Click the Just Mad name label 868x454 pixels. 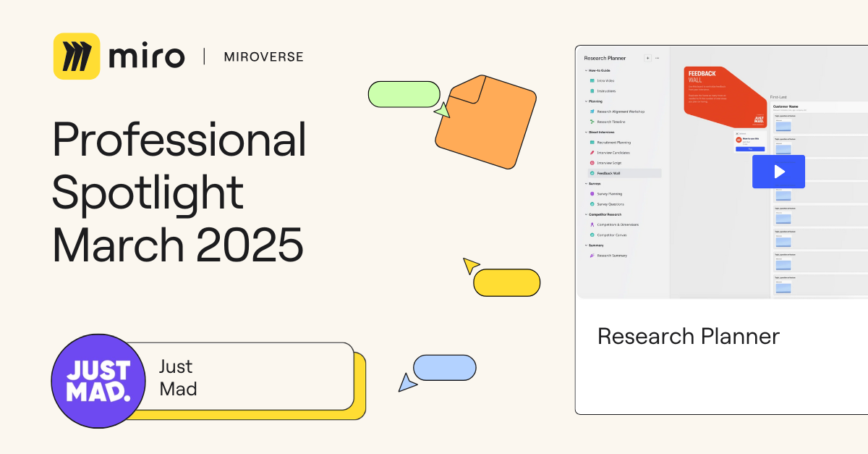click(178, 378)
